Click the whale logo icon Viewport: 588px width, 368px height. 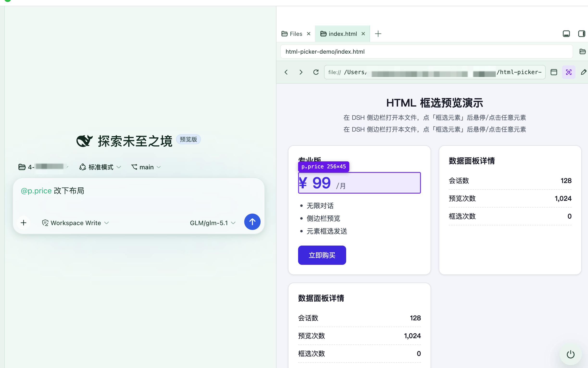click(x=84, y=141)
